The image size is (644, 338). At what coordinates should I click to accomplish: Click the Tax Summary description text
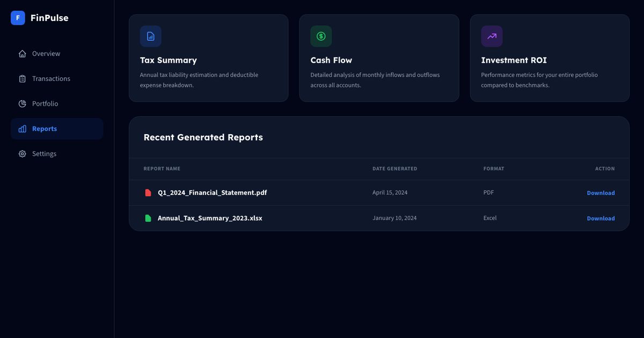pyautogui.click(x=199, y=80)
